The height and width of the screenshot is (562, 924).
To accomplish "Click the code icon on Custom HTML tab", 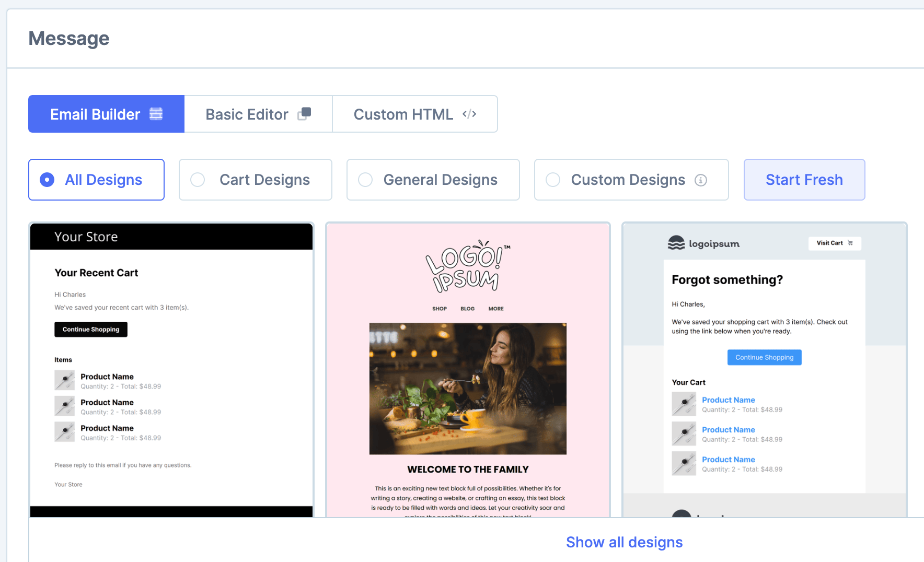I will [x=469, y=114].
